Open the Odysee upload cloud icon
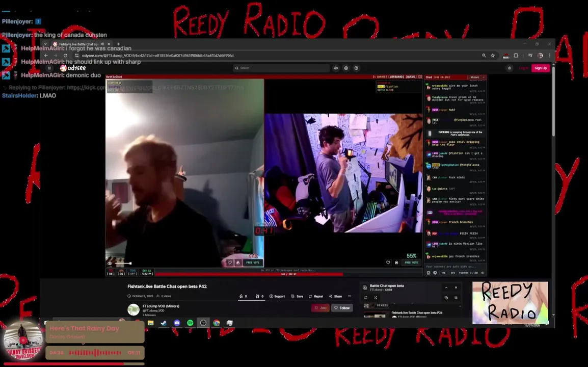The image size is (588, 367). coord(336,68)
